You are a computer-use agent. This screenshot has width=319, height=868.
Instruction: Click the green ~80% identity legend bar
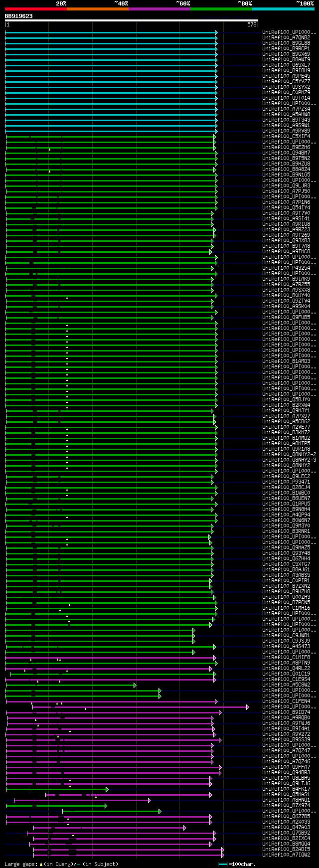221,9
